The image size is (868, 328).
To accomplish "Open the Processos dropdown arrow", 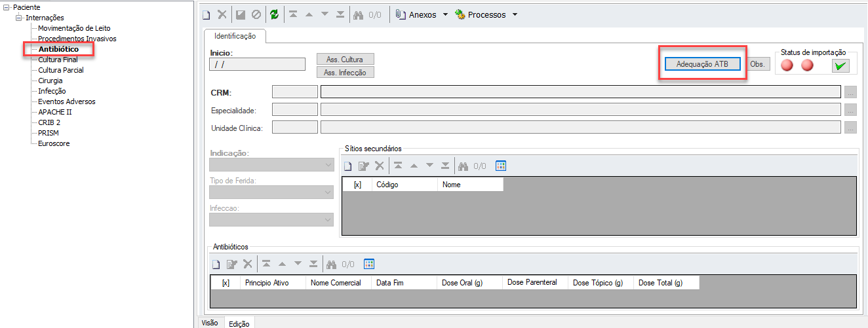I will coord(515,14).
